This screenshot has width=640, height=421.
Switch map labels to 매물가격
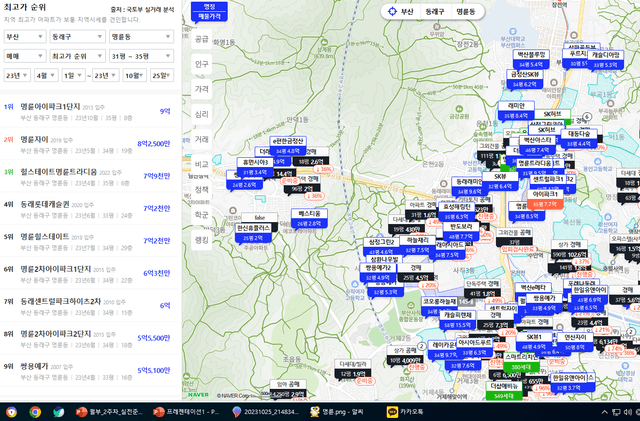209,16
